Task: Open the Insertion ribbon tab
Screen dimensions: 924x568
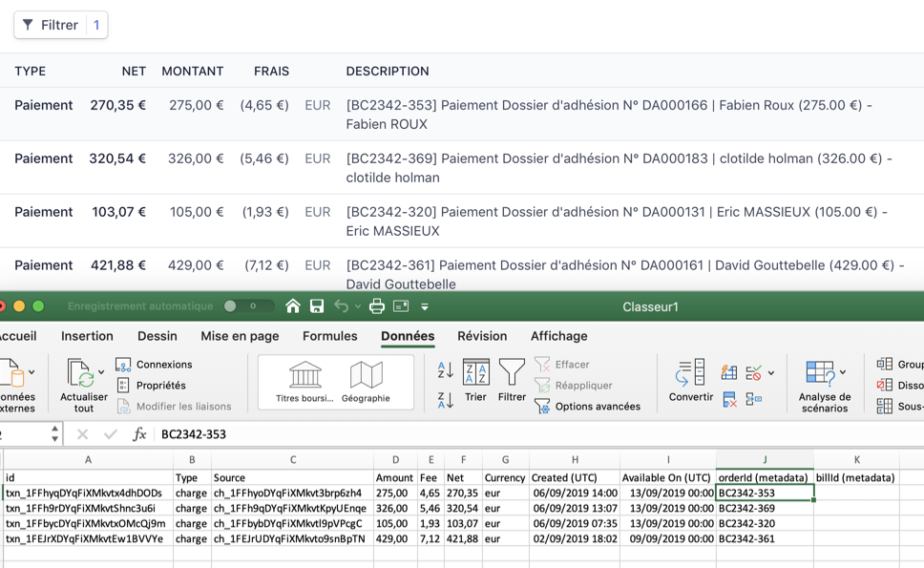Action: pos(87,336)
